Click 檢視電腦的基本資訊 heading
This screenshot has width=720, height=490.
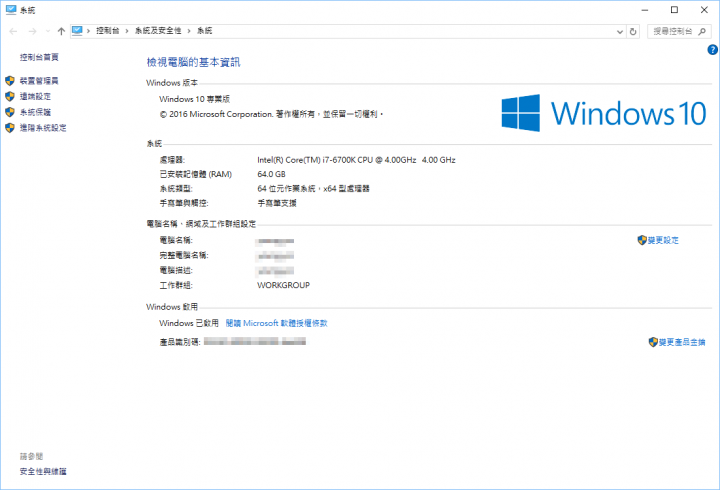pos(193,62)
